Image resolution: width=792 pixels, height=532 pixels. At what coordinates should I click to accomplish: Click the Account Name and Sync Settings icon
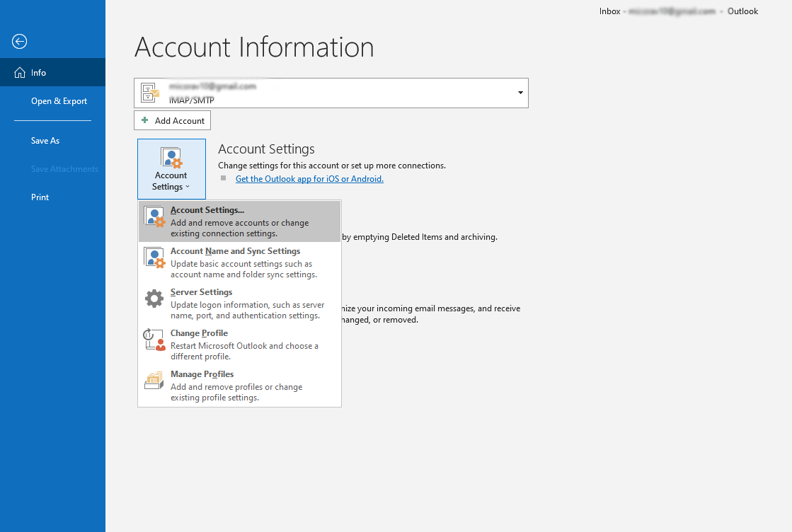click(154, 258)
